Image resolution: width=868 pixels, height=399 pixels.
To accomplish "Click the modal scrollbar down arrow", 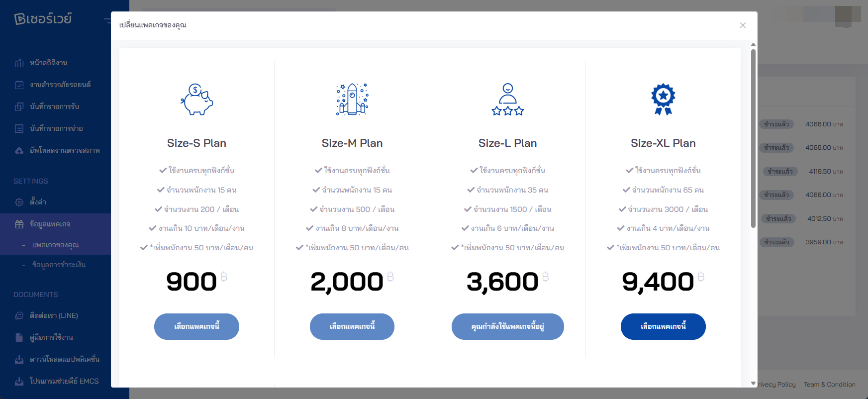I will click(753, 384).
